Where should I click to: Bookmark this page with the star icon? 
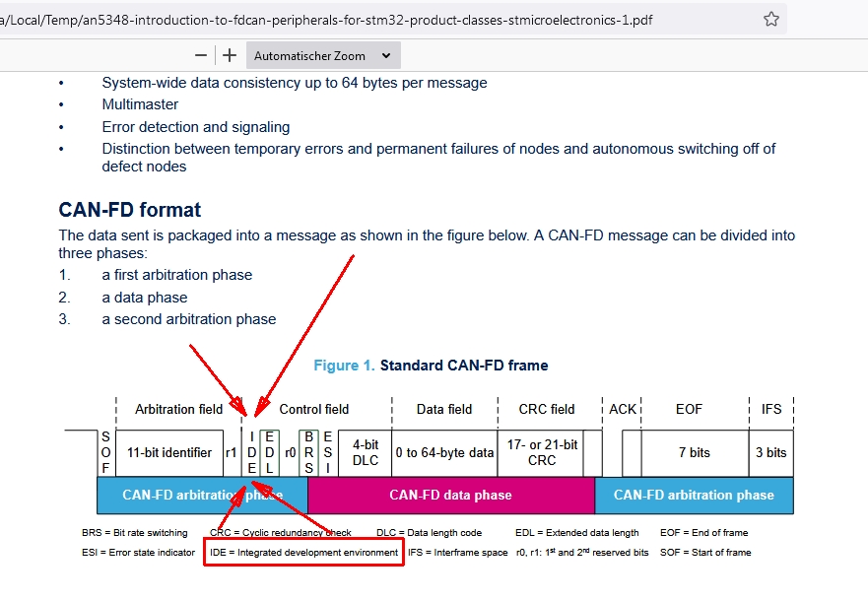[x=771, y=20]
